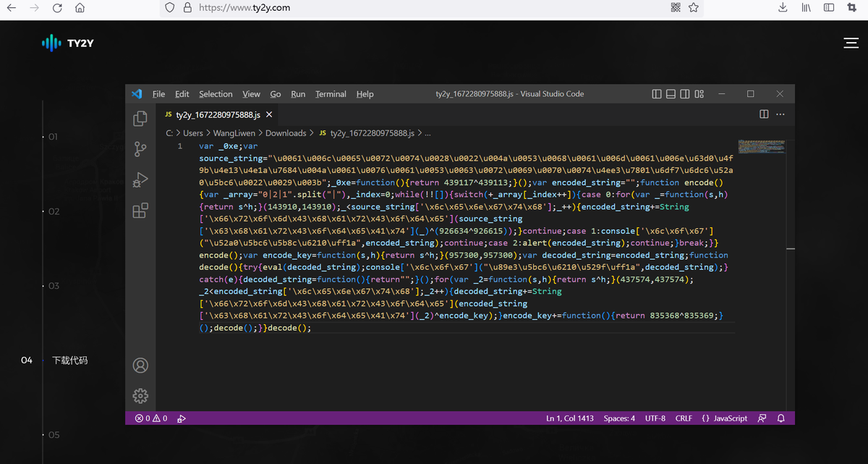Click the Split Editor Right icon
This screenshot has width=868, height=464.
click(x=764, y=114)
